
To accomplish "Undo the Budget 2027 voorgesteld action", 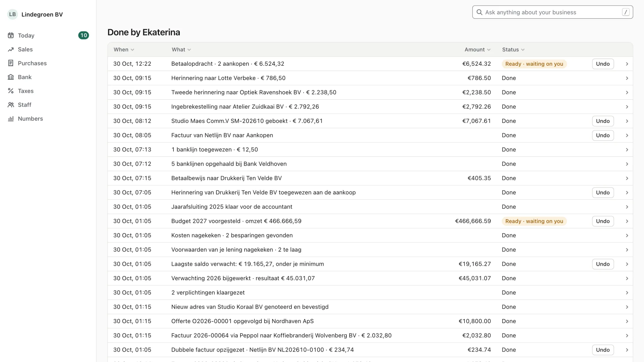I will pyautogui.click(x=603, y=221).
